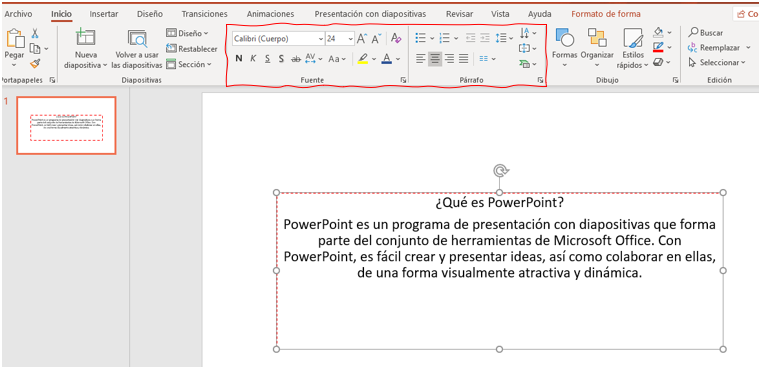This screenshot has height=369, width=760.
Task: Click the rotation handle above the text box
Action: [x=500, y=170]
